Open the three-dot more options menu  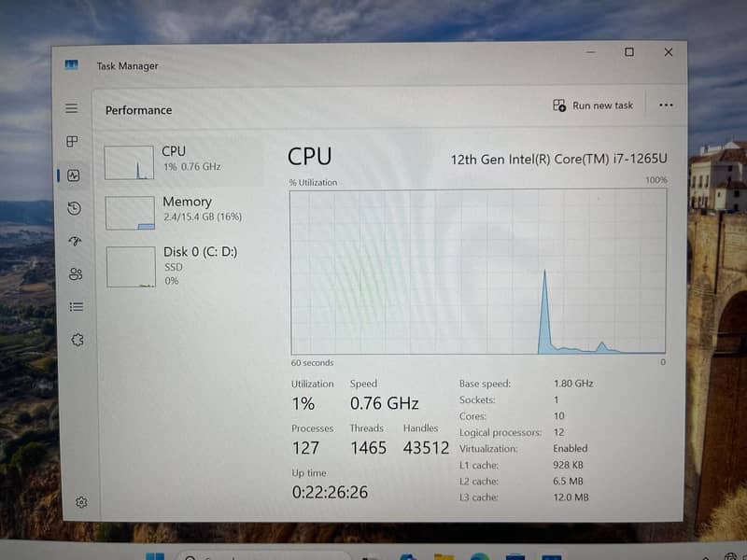pos(666,105)
